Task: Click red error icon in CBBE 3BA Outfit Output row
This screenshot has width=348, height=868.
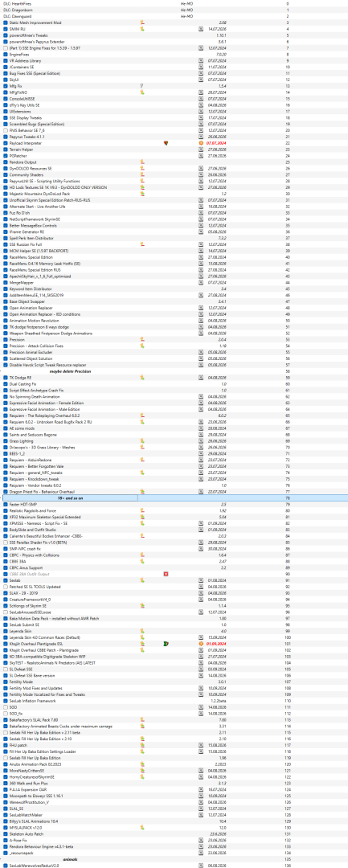Action: tap(166, 574)
